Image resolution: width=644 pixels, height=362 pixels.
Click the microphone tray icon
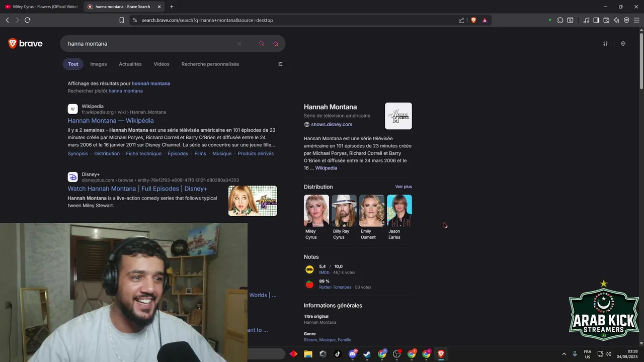(x=575, y=354)
